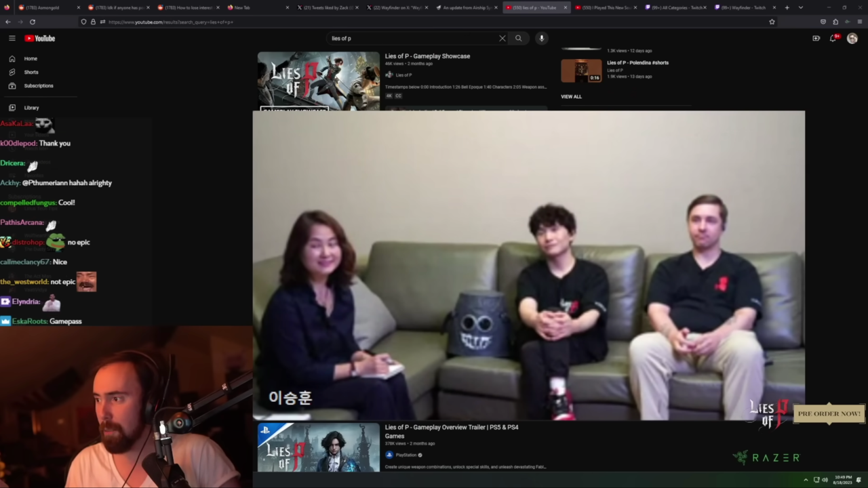Screen dimensions: 868x488
Task: Open the YouTube notifications bell
Action: 833,39
